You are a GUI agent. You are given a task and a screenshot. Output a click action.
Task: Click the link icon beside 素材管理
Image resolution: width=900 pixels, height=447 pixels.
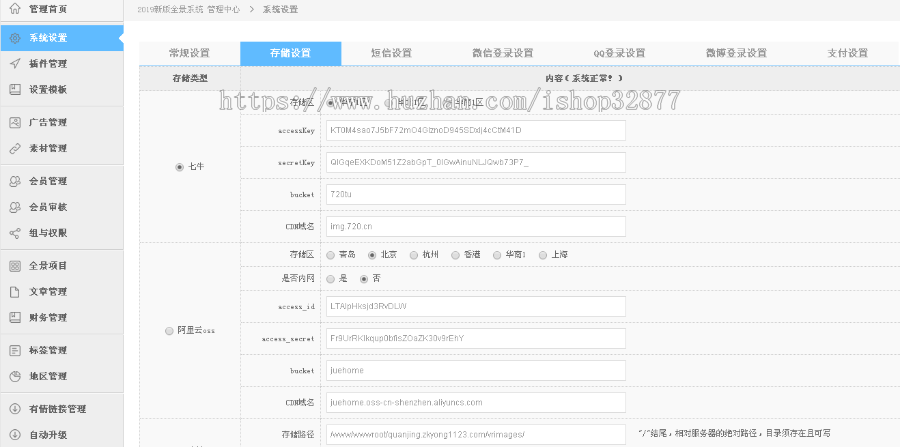point(15,148)
